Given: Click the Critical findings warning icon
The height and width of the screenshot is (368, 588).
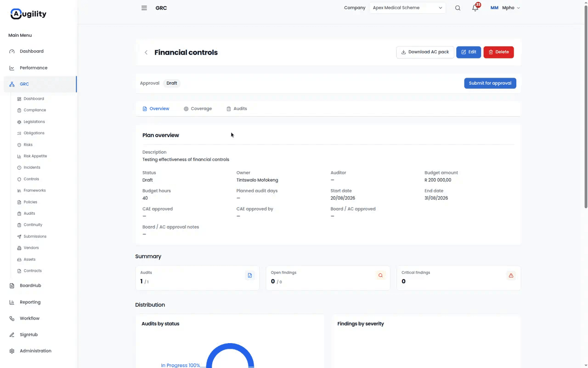Looking at the screenshot, I should 511,276.
